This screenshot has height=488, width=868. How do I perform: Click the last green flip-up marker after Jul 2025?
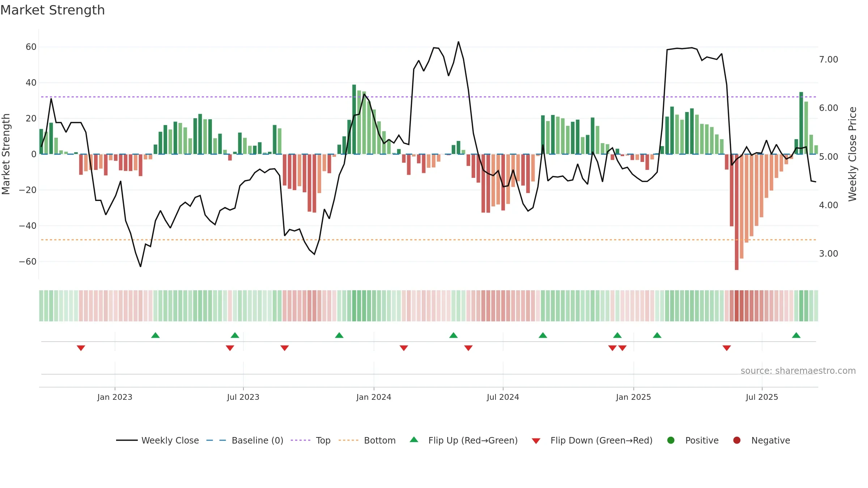point(796,335)
